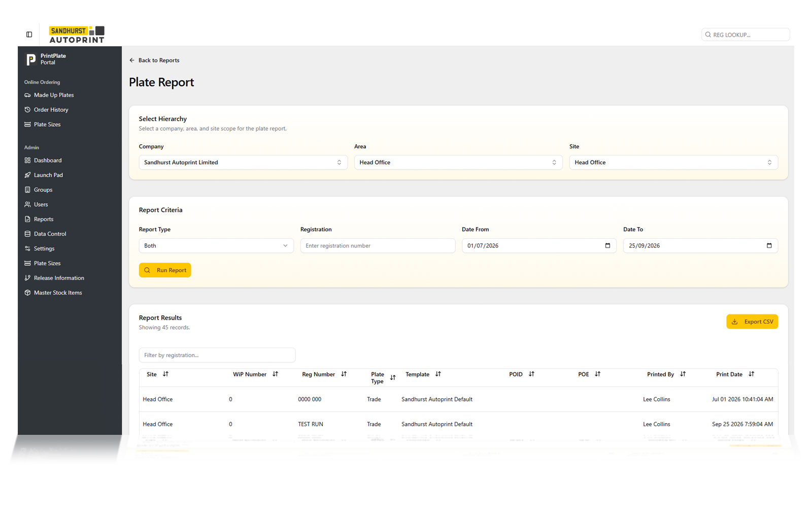The image size is (812, 508).
Task: Click the Order History clock icon
Action: pos(27,110)
